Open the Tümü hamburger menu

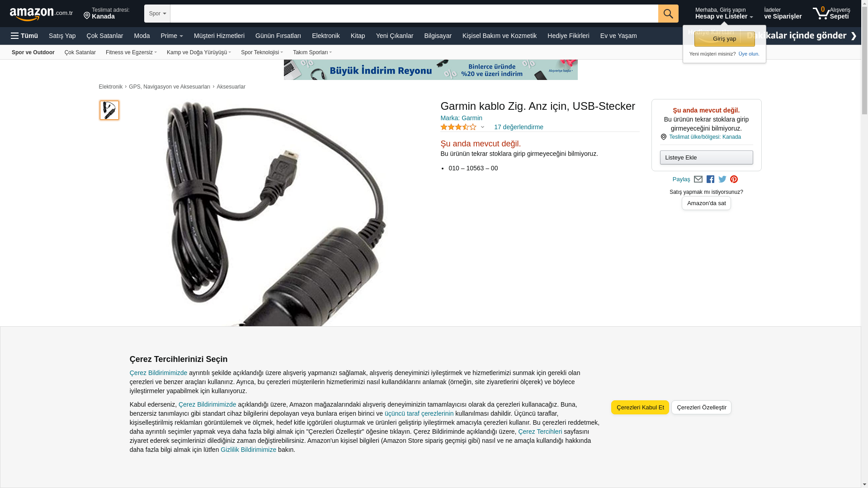(x=24, y=36)
